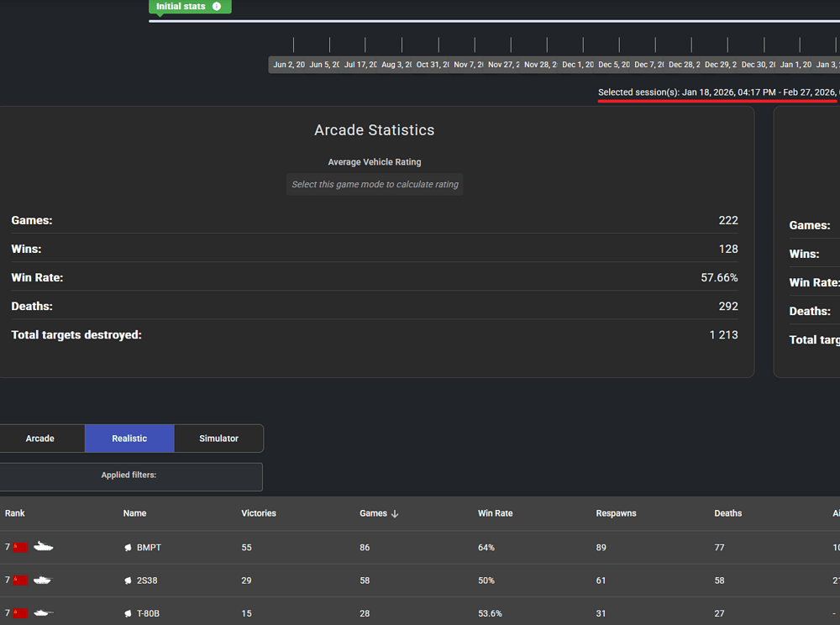Open the Simulator mode tab

click(x=218, y=439)
